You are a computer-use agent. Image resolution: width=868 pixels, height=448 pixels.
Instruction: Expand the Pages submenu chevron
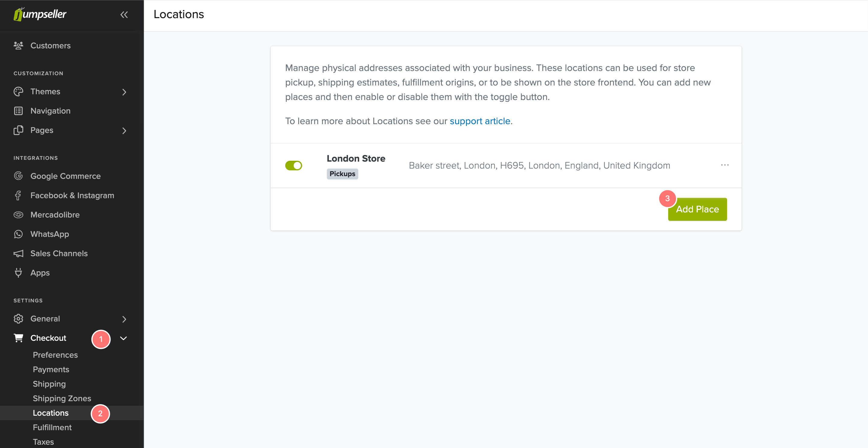pyautogui.click(x=124, y=131)
